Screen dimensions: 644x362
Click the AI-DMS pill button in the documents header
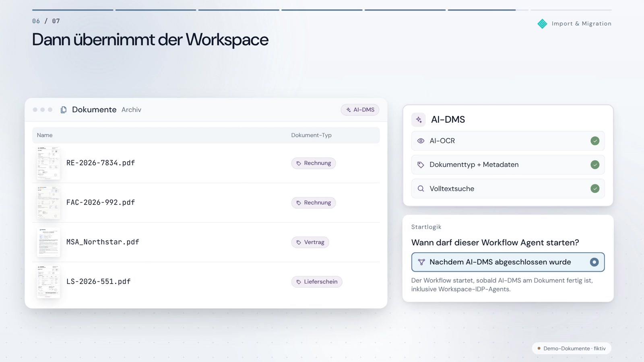pos(360,110)
